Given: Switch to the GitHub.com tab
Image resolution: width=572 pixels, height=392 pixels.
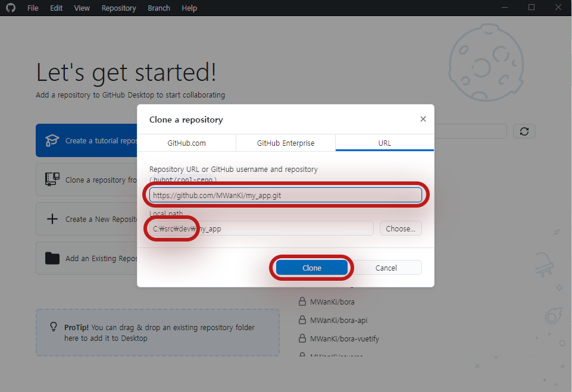Looking at the screenshot, I should pos(186,143).
